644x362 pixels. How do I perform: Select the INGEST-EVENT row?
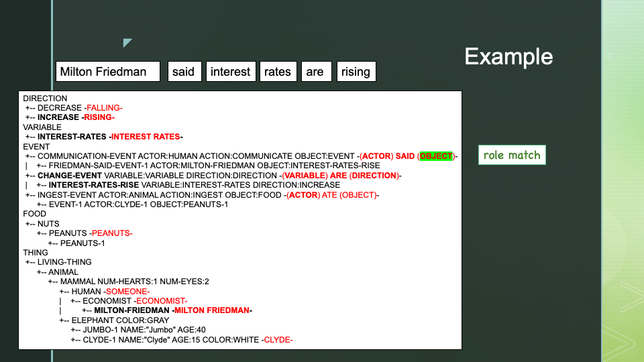(x=202, y=195)
